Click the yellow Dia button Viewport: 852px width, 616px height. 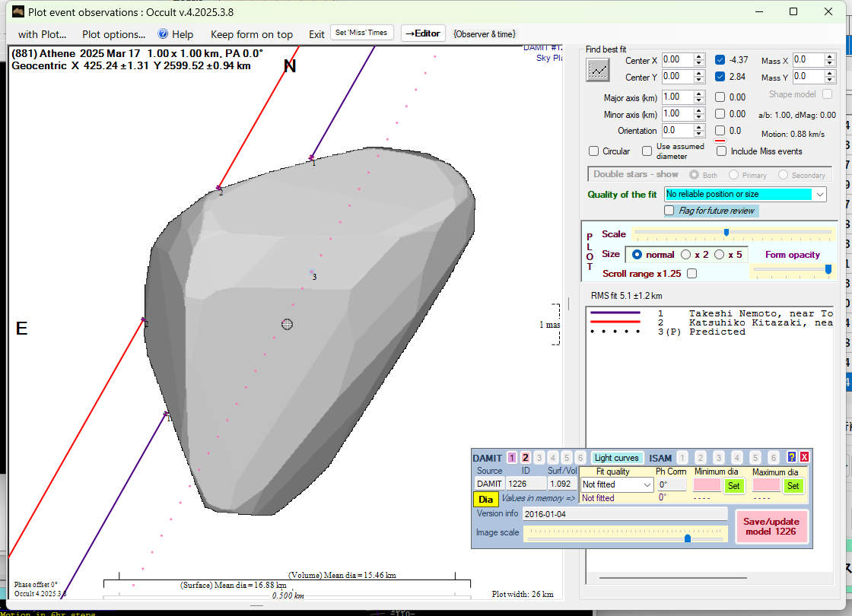point(485,500)
